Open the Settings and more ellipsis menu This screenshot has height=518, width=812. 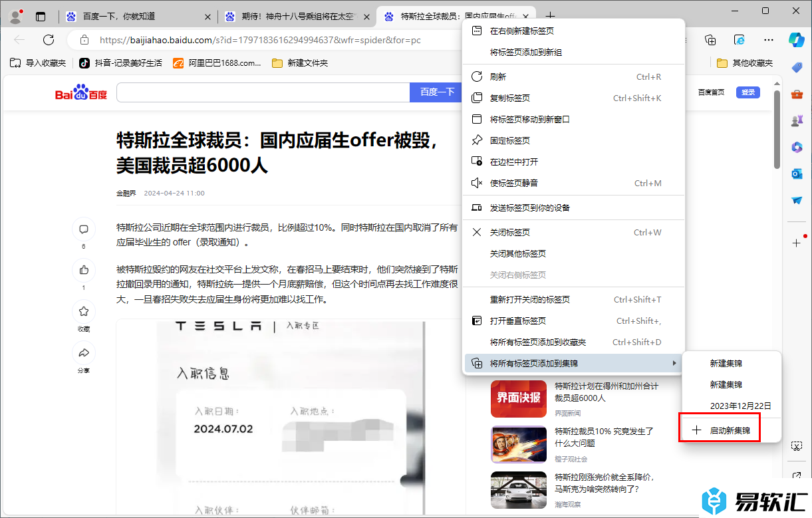tap(769, 40)
